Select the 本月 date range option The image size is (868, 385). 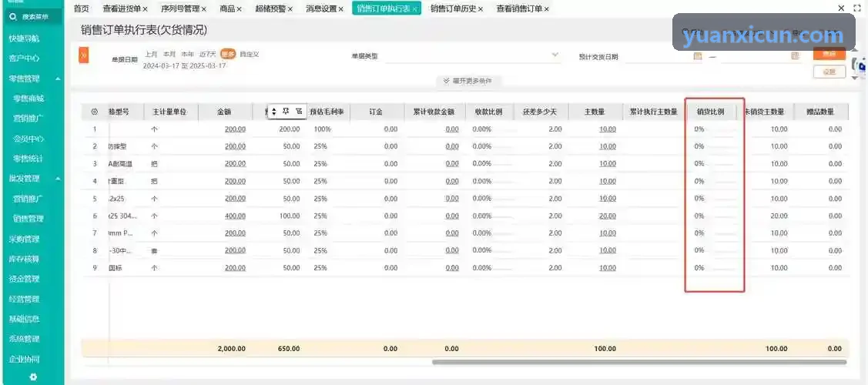click(169, 54)
